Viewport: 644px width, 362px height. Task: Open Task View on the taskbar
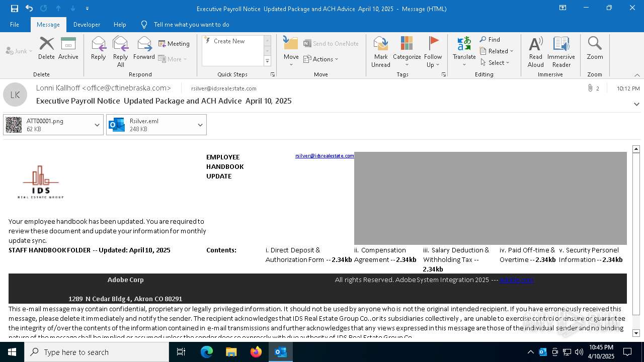pos(181,352)
